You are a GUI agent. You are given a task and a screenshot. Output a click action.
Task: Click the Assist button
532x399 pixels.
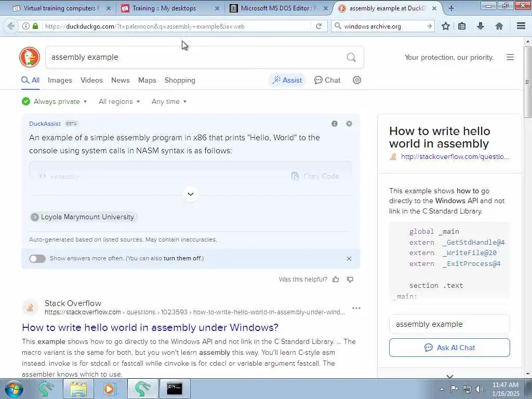point(287,80)
